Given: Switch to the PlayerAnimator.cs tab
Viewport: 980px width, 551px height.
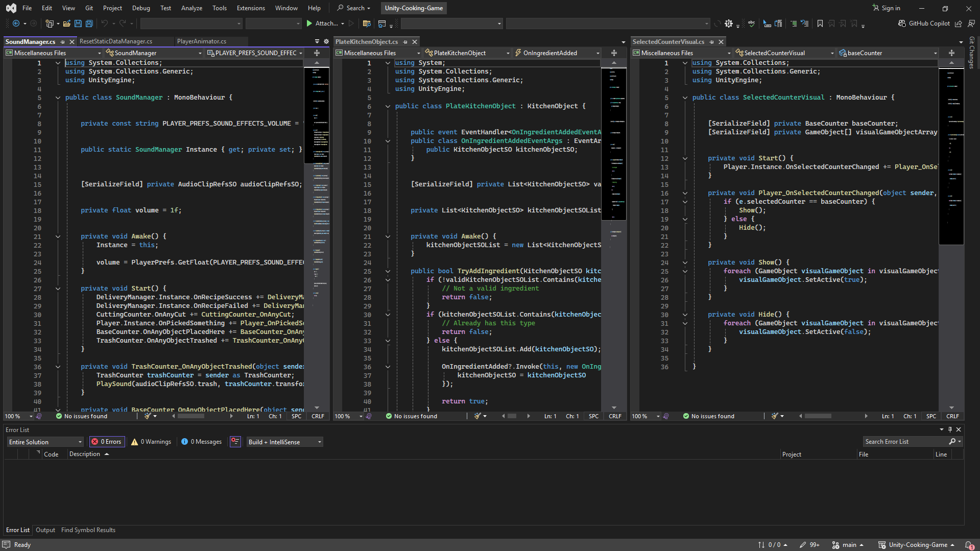Looking at the screenshot, I should (201, 41).
